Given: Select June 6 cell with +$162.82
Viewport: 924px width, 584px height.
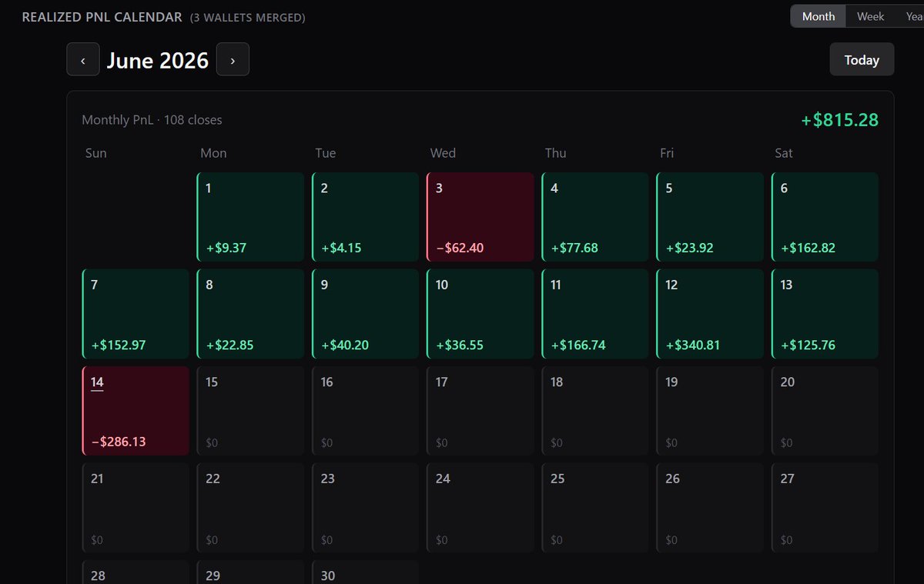Looking at the screenshot, I should [x=825, y=217].
